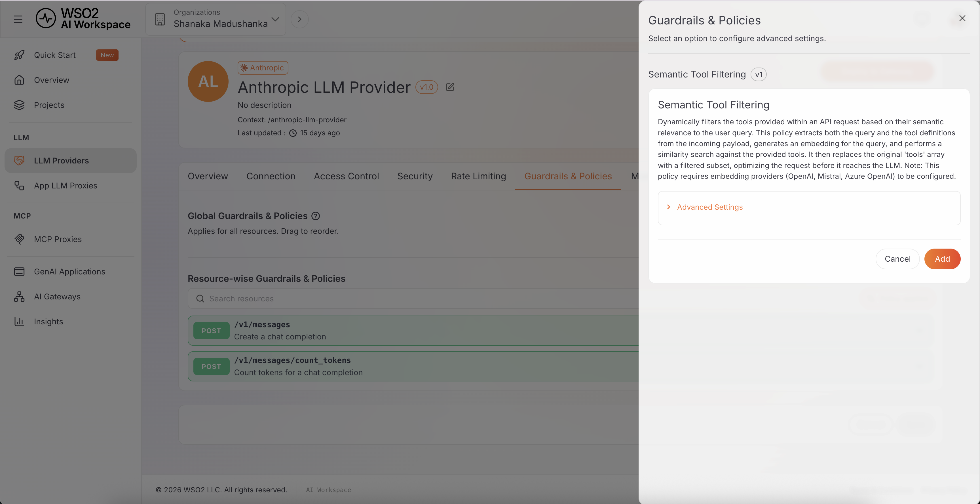Click POST badge for /v1/messages

pos(211,330)
